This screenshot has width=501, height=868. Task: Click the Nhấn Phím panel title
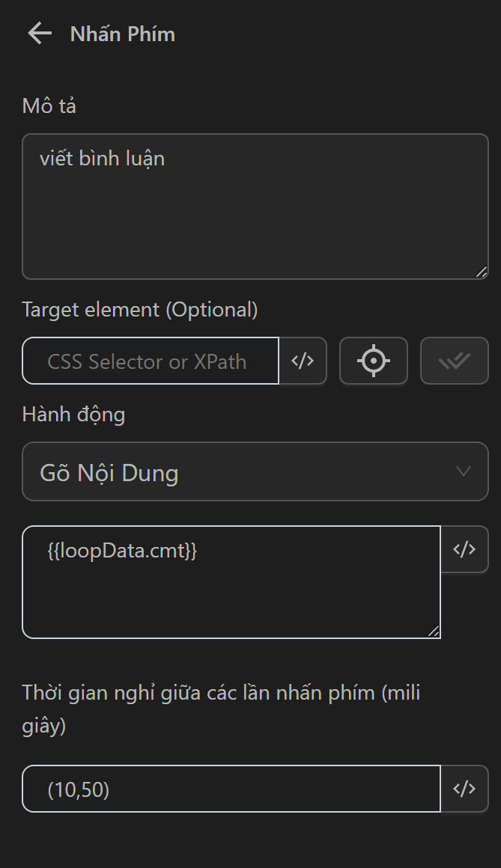(123, 34)
